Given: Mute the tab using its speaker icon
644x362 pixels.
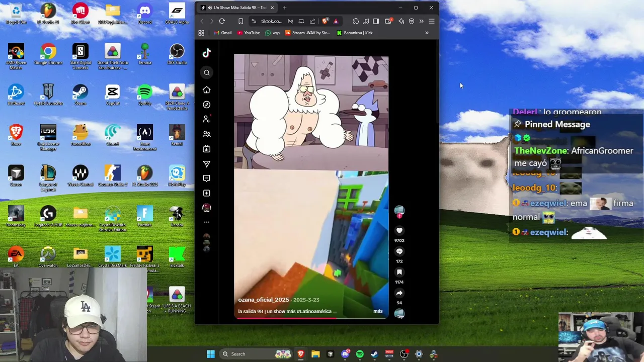Looking at the screenshot, I should tap(209, 8).
